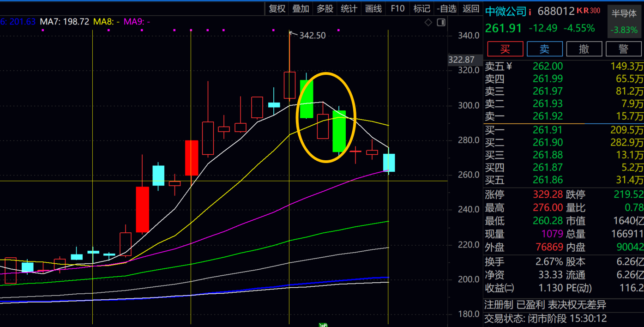Open the 叠加 overlay menu
Image resolution: width=644 pixels, height=327 pixels.
tap(301, 8)
